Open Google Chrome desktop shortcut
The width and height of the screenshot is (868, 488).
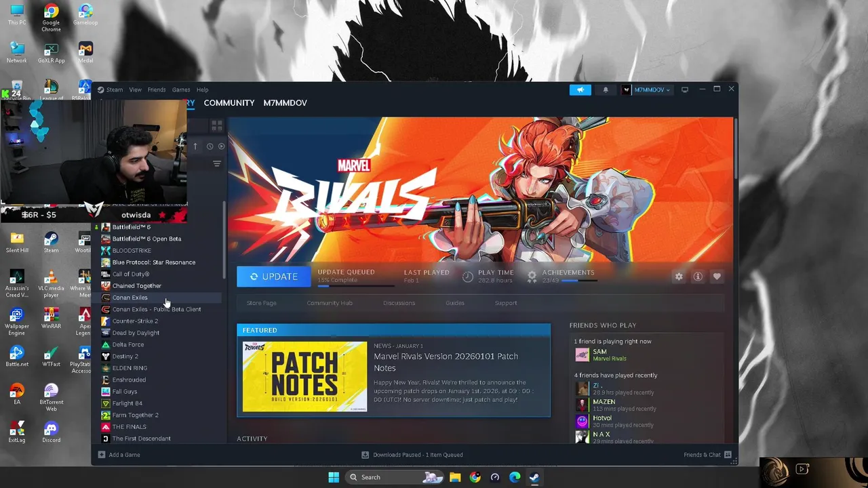[x=51, y=18]
